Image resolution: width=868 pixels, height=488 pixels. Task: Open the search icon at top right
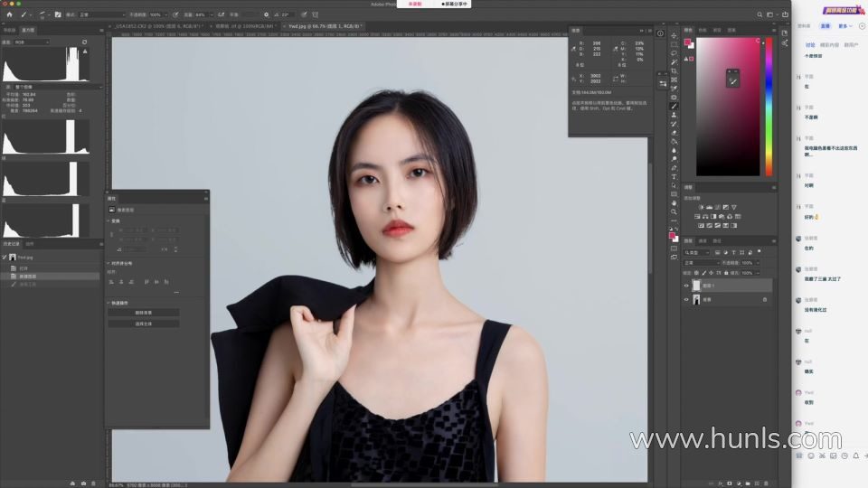click(759, 15)
